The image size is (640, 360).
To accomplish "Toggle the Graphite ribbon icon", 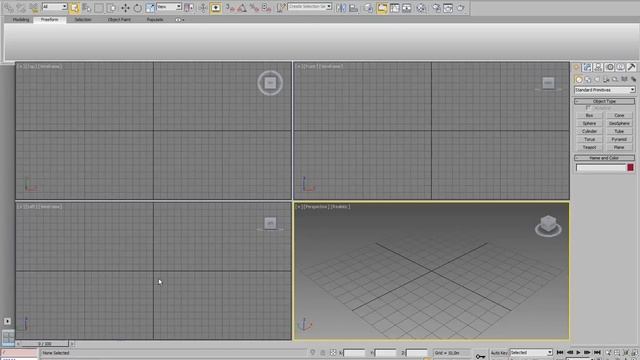I will pos(382,7).
